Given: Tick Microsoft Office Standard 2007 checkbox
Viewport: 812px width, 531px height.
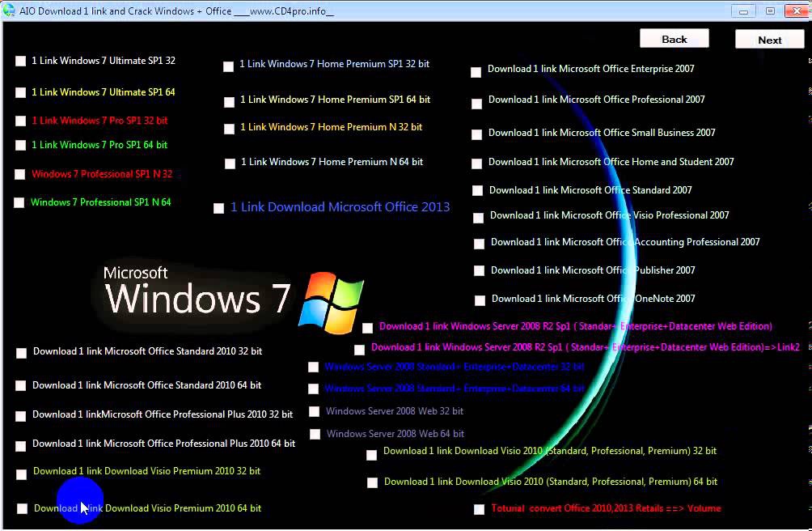Looking at the screenshot, I should tap(477, 191).
